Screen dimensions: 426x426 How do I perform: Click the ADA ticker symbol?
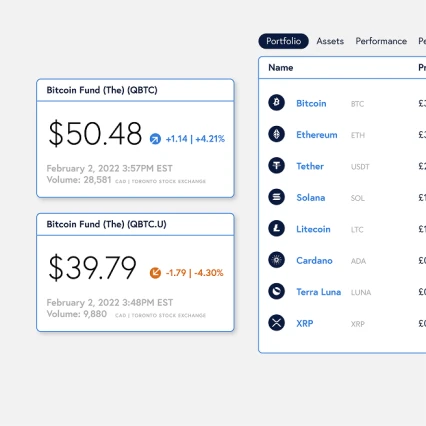coord(358,261)
